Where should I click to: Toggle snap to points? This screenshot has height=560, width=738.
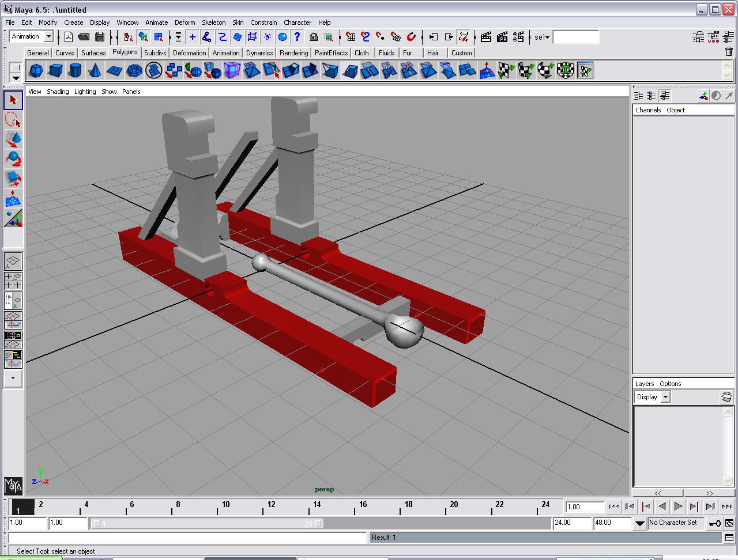(x=381, y=37)
